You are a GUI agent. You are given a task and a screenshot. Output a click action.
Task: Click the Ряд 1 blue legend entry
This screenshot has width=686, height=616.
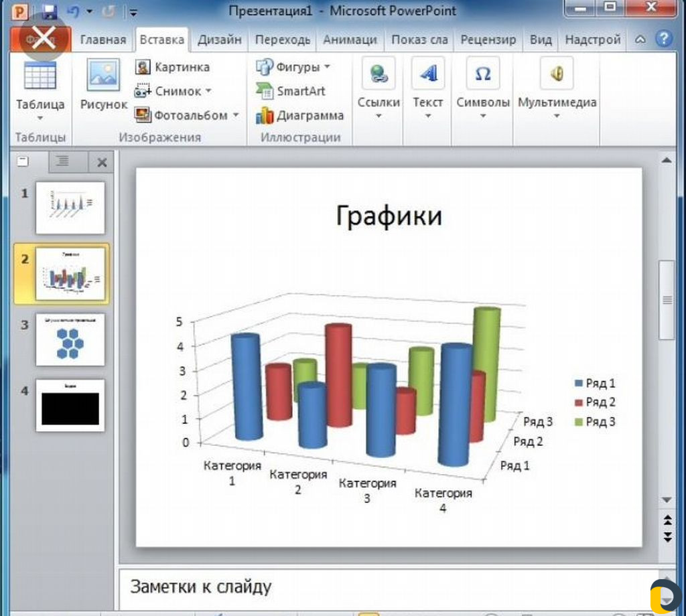tap(595, 384)
